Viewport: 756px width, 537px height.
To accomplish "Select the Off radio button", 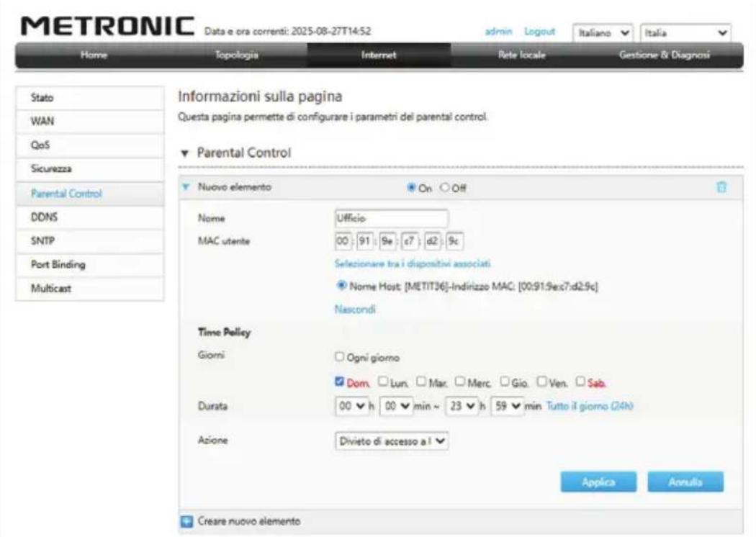I will coord(444,187).
